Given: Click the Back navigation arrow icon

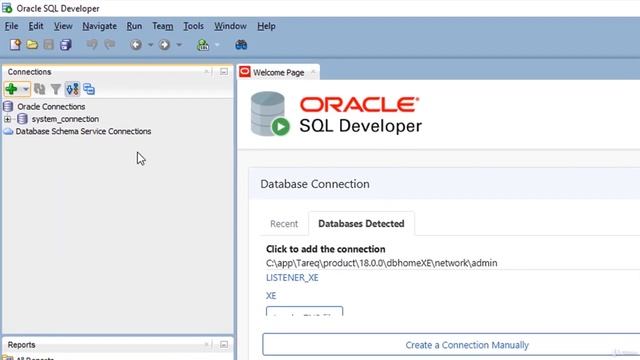Looking at the screenshot, I should click(x=136, y=44).
